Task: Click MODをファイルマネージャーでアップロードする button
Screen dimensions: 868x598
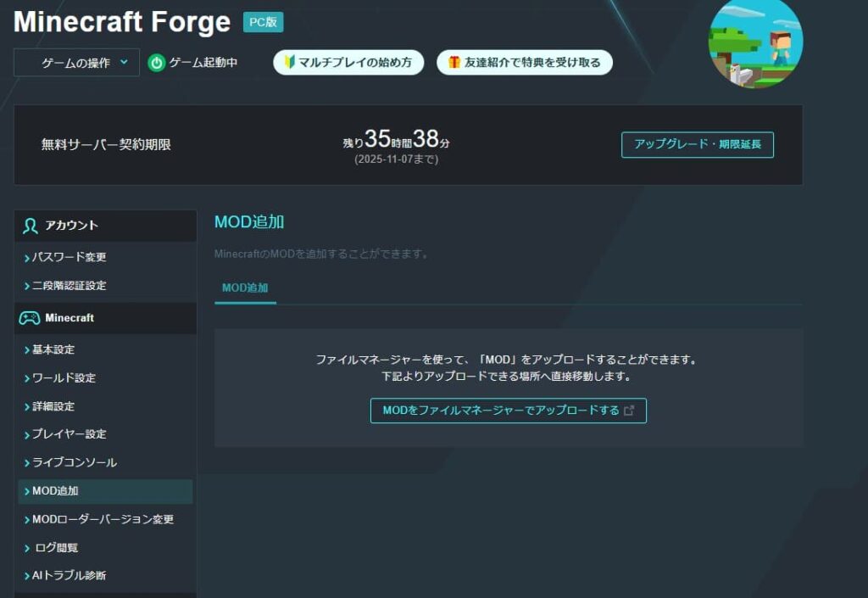Action: [x=507, y=410]
